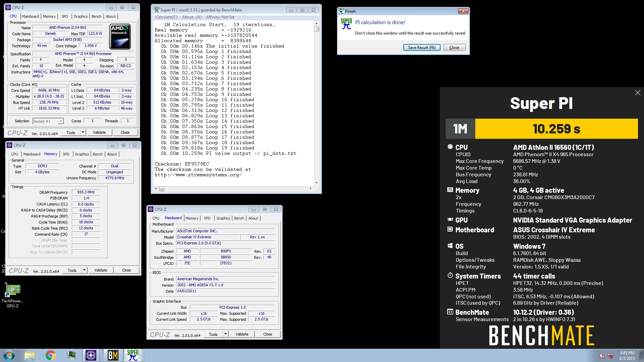The width and height of the screenshot is (644, 362).
Task: Open Windows Explorer from taskbar
Action: pyautogui.click(x=30, y=355)
